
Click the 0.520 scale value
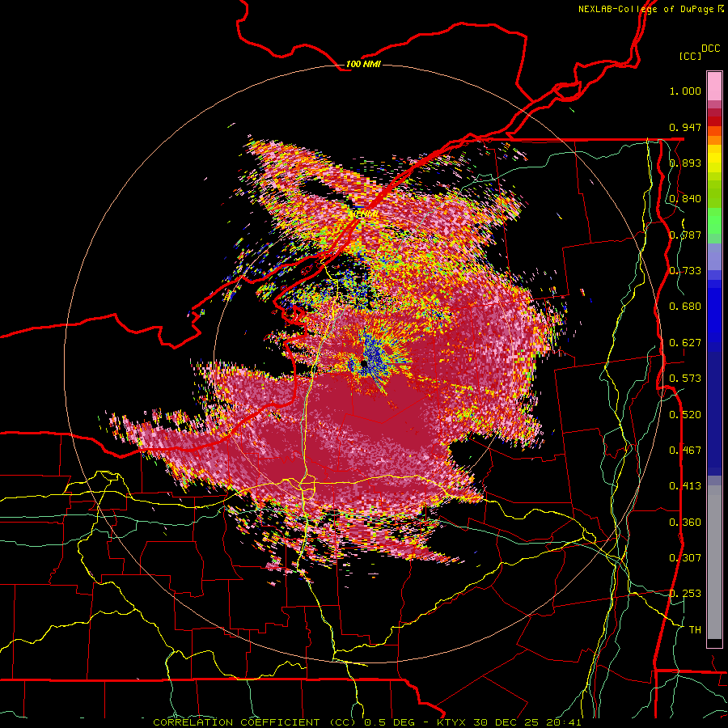tap(685, 415)
